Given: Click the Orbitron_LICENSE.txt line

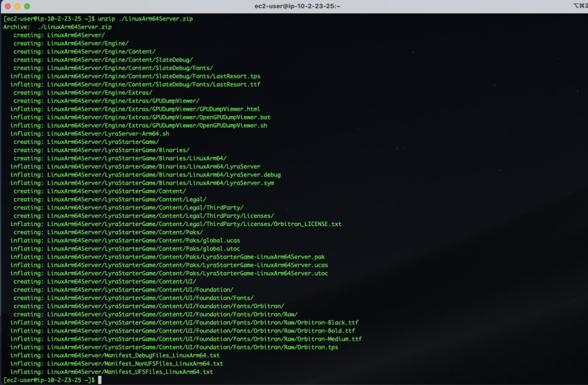Looking at the screenshot, I should (x=176, y=224).
